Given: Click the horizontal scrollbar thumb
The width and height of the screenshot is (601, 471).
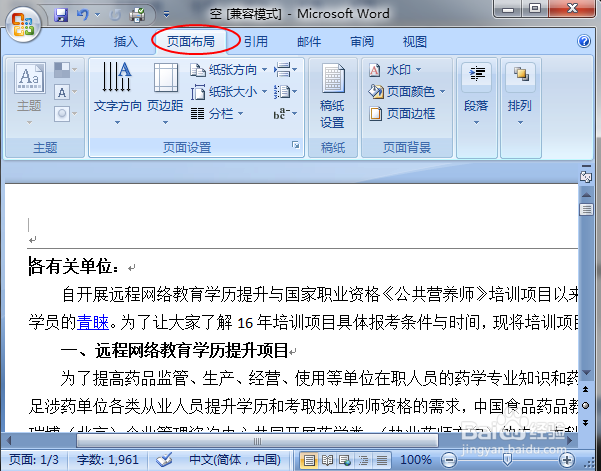Looking at the screenshot, I should (x=257, y=441).
